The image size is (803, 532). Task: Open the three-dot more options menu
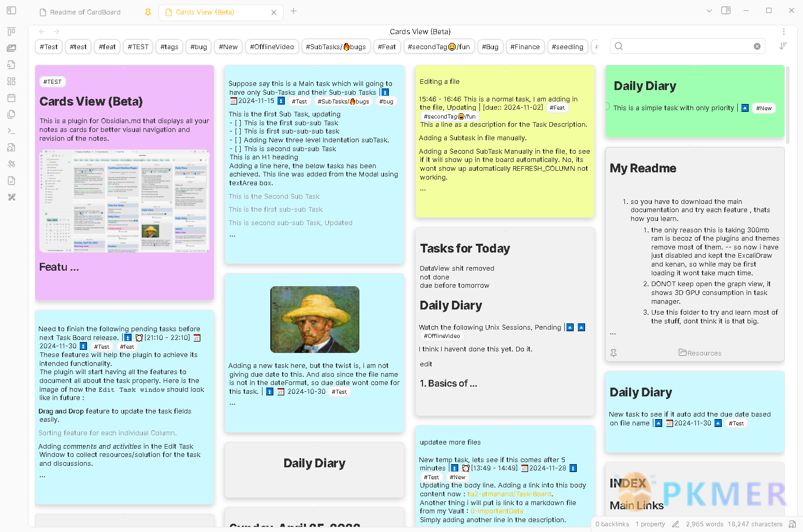click(783, 32)
